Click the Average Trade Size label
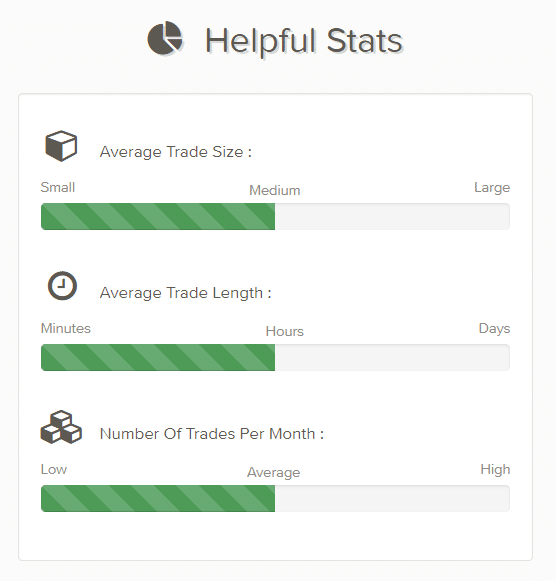This screenshot has height=581, width=556. [x=176, y=152]
